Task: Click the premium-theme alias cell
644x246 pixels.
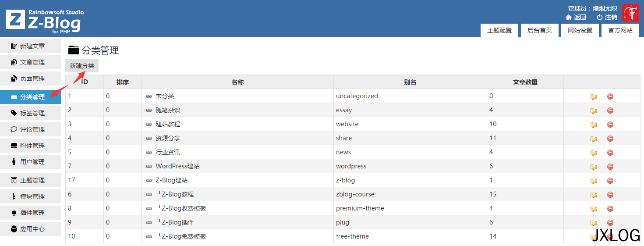Action: 410,208
